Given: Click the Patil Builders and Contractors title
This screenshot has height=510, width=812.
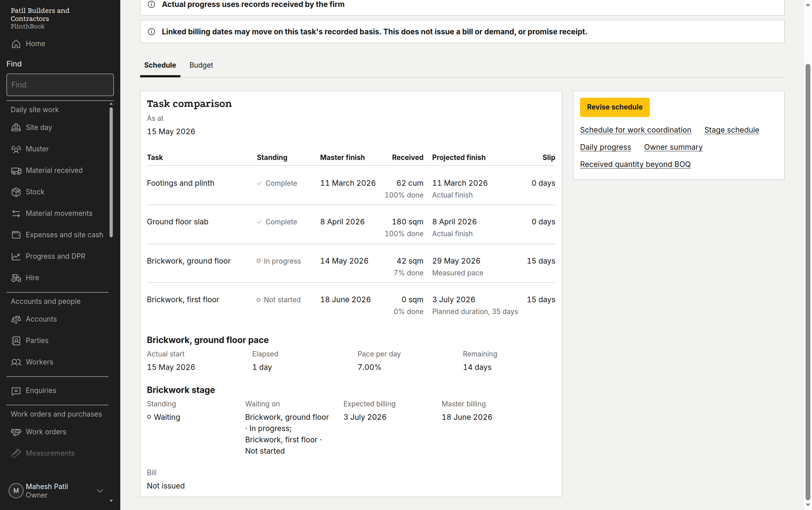Looking at the screenshot, I should pyautogui.click(x=40, y=14).
